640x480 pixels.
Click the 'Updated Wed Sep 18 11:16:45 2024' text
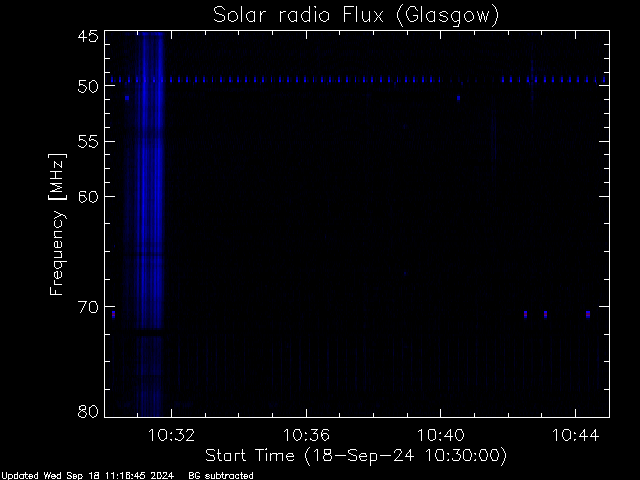pos(87,476)
